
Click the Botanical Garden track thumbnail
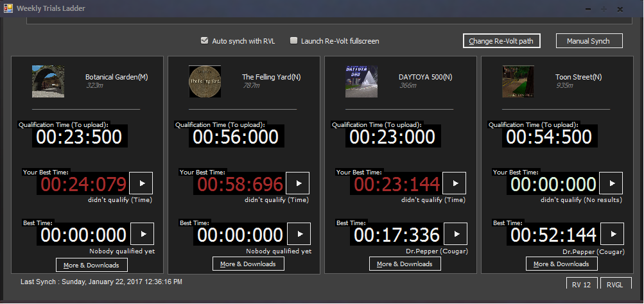48,81
